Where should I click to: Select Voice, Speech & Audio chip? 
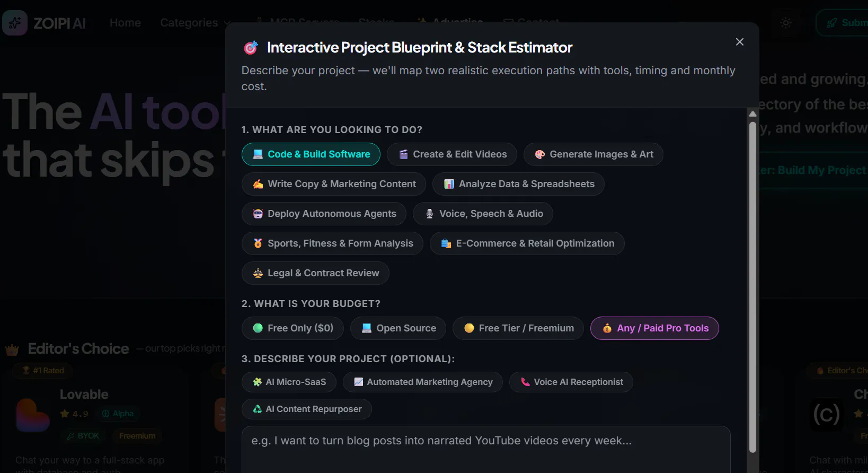click(483, 214)
